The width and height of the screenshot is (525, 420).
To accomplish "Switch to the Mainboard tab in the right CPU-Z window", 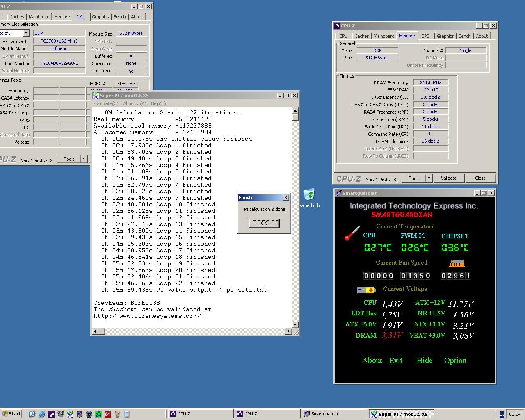I will coord(383,36).
